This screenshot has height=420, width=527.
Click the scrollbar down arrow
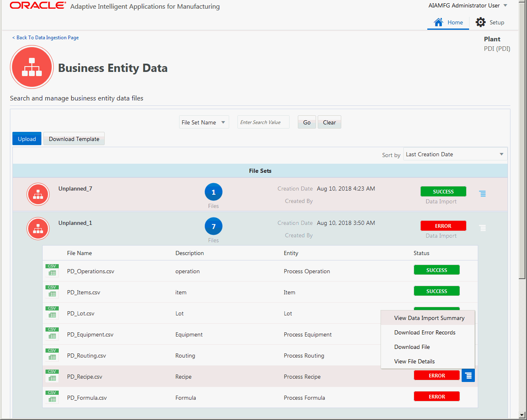point(522,415)
